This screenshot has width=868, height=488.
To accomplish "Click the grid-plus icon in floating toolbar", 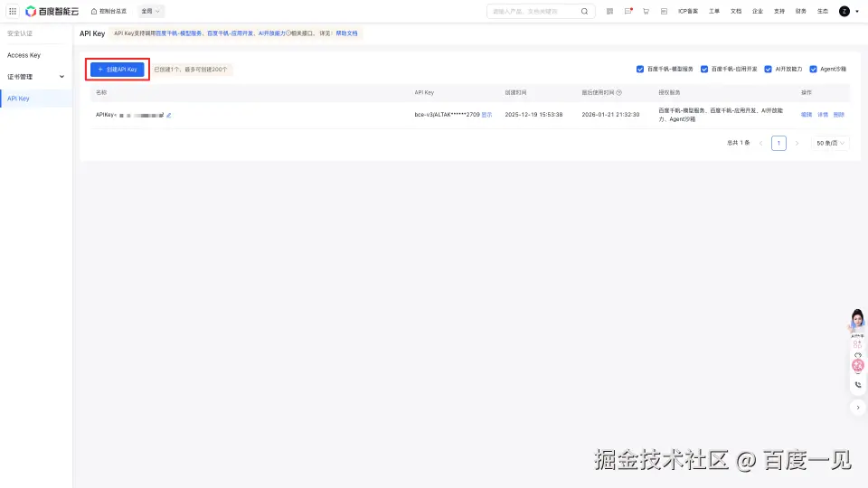I will 857,344.
